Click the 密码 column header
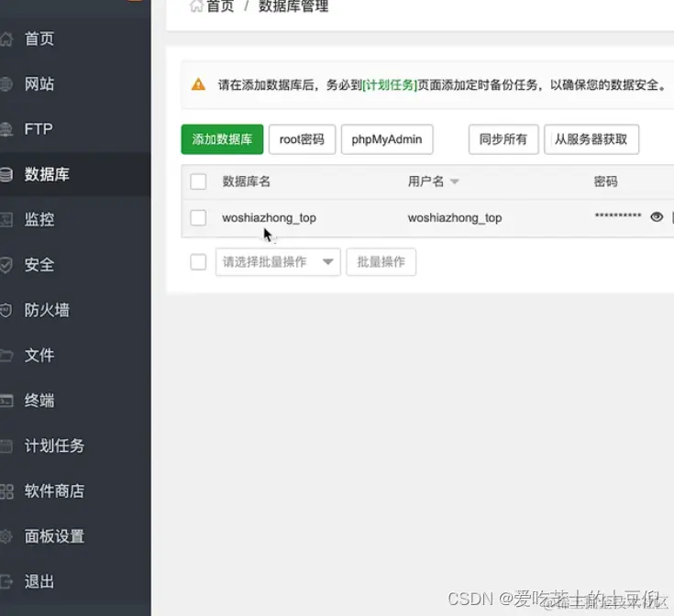The height and width of the screenshot is (616, 674). 605,181
